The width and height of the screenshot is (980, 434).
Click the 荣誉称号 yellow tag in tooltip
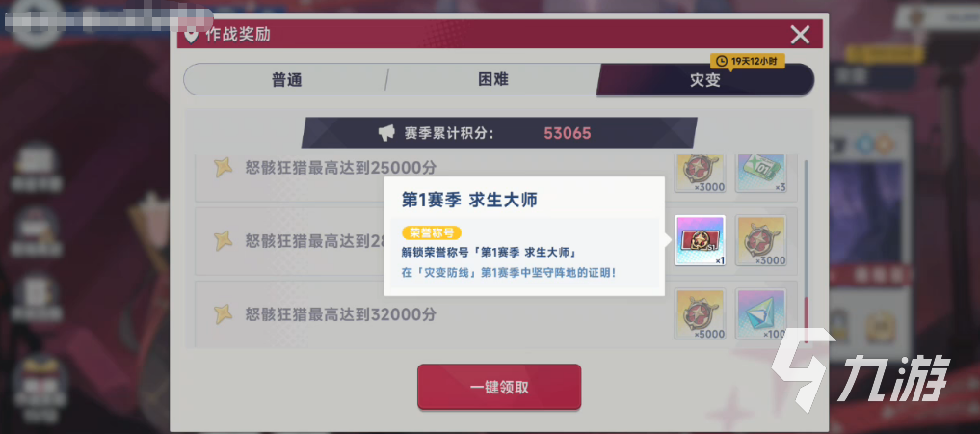(432, 233)
